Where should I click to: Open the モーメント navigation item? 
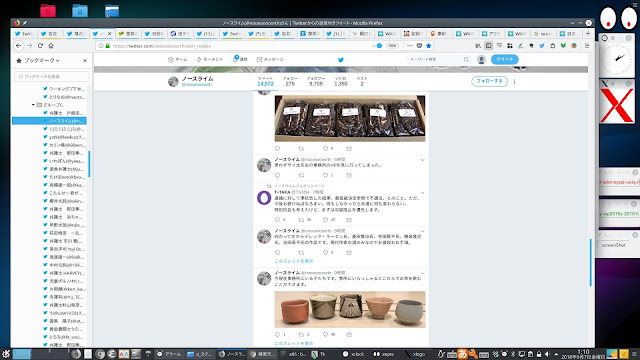click(x=210, y=60)
